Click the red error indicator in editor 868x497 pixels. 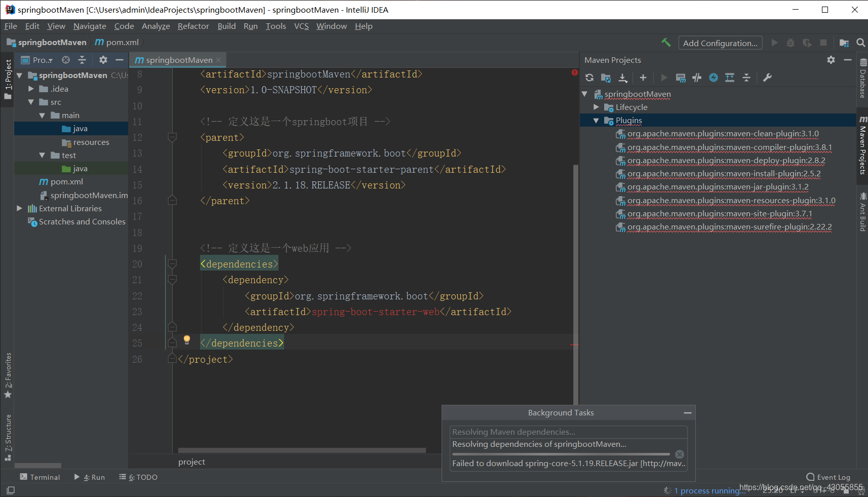575,72
